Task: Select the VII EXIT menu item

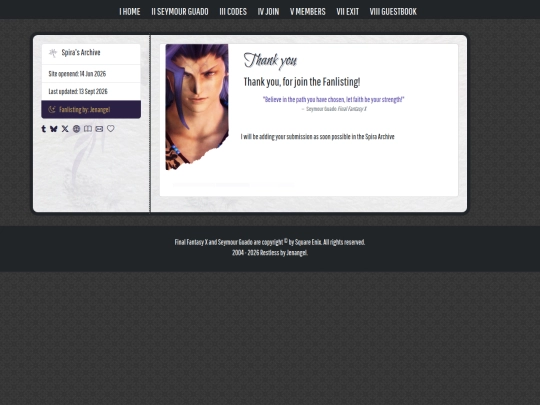Action: click(347, 12)
